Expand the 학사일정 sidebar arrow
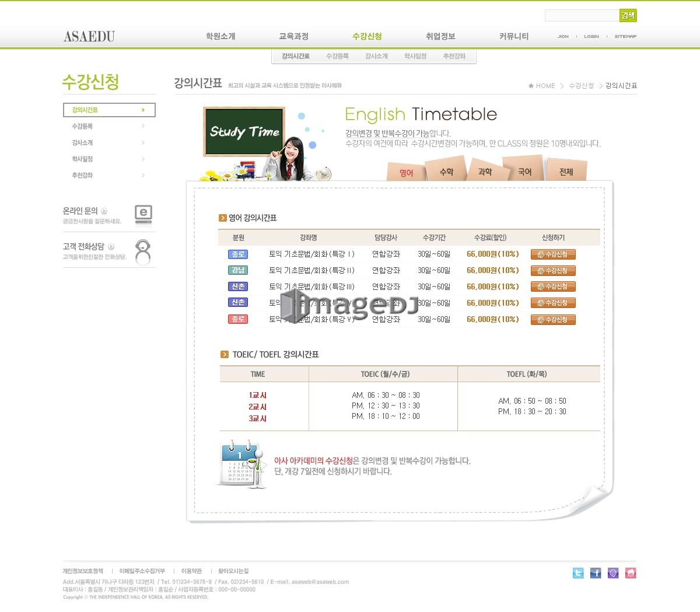The image size is (700, 612). click(143, 159)
